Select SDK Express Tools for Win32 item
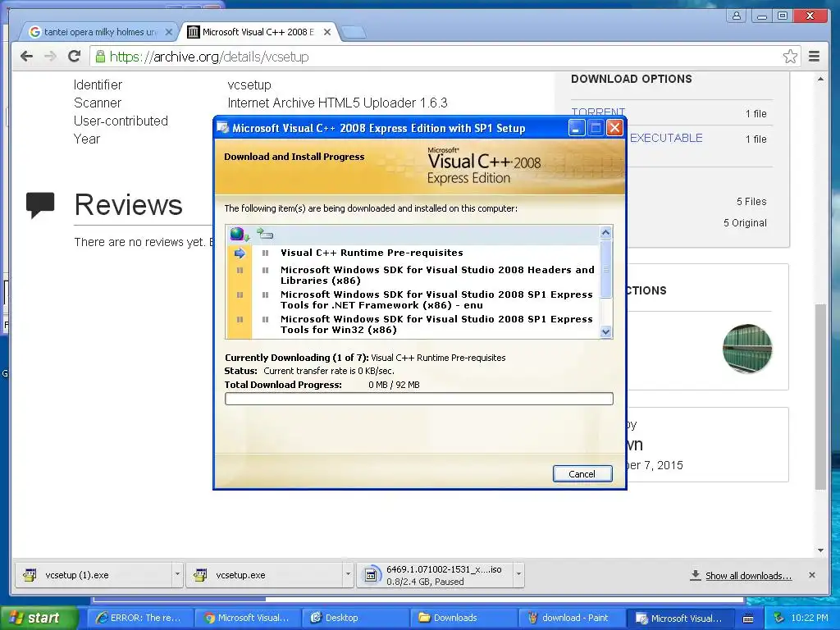 [436, 324]
